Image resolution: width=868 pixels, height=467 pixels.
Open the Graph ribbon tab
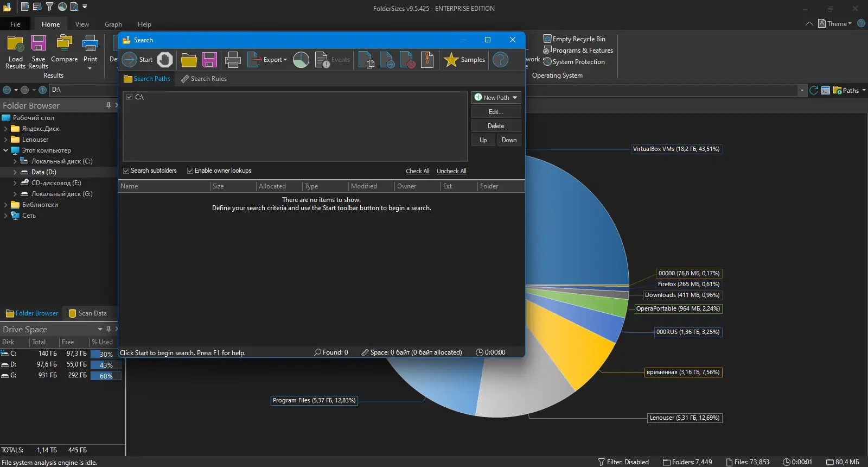113,24
